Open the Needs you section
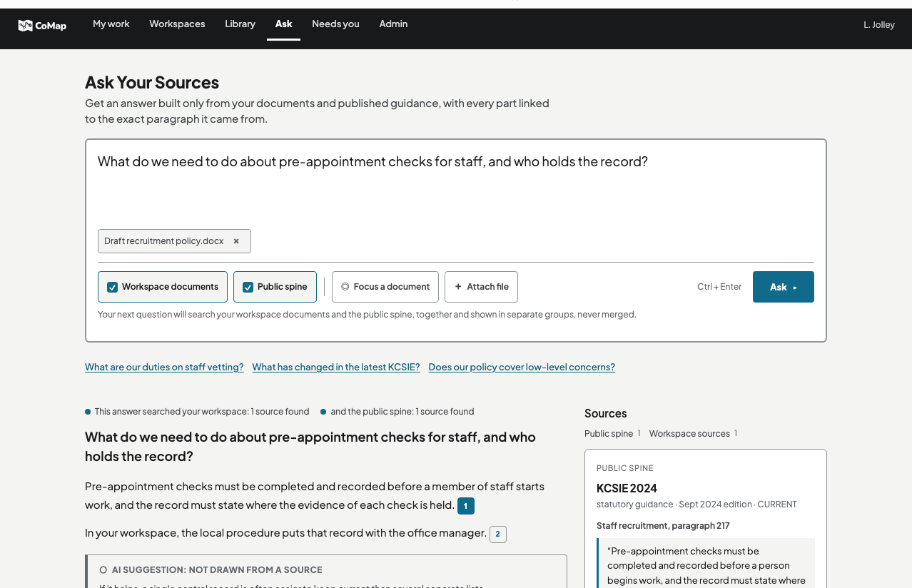This screenshot has width=912, height=588. point(335,24)
